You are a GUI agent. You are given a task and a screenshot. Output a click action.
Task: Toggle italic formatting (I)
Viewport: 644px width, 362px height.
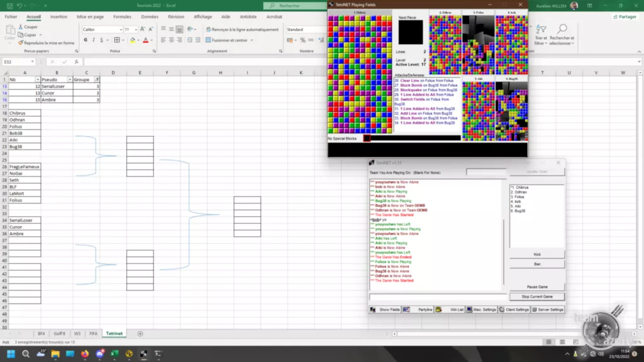pyautogui.click(x=94, y=40)
